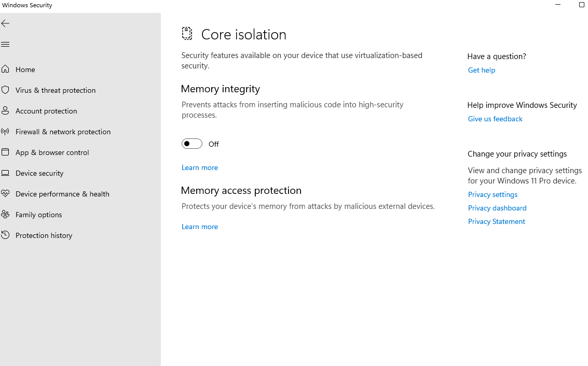This screenshot has width=588, height=366.
Task: Click the App & browser control window icon
Action: (x=5, y=152)
